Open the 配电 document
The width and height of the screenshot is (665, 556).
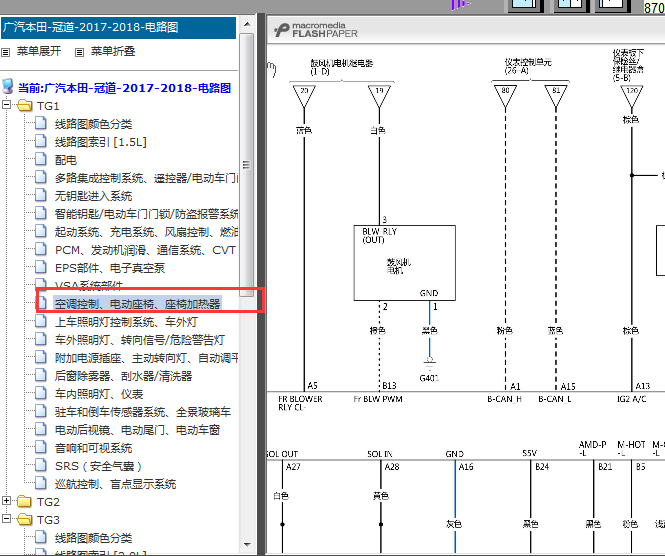[x=66, y=160]
